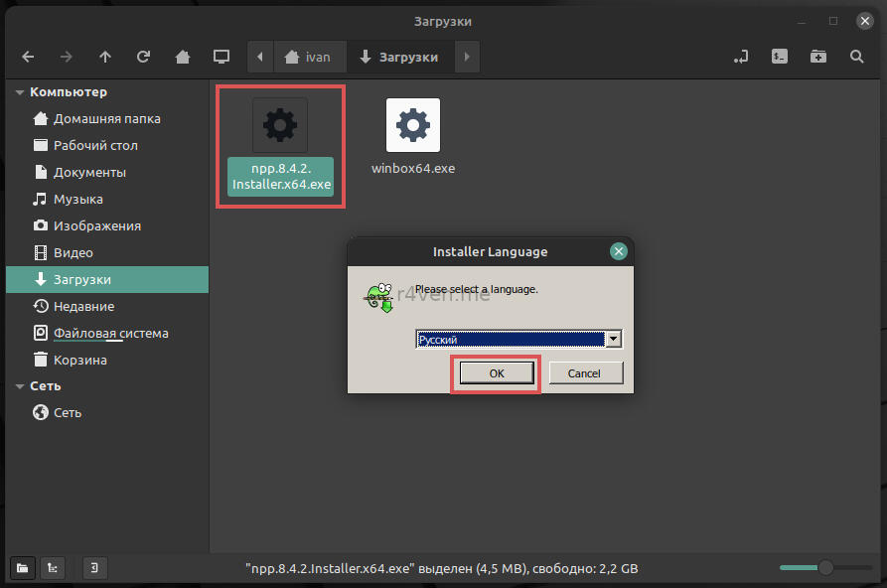
Task: Collapse the Сеть sidebar section
Action: click(x=20, y=386)
